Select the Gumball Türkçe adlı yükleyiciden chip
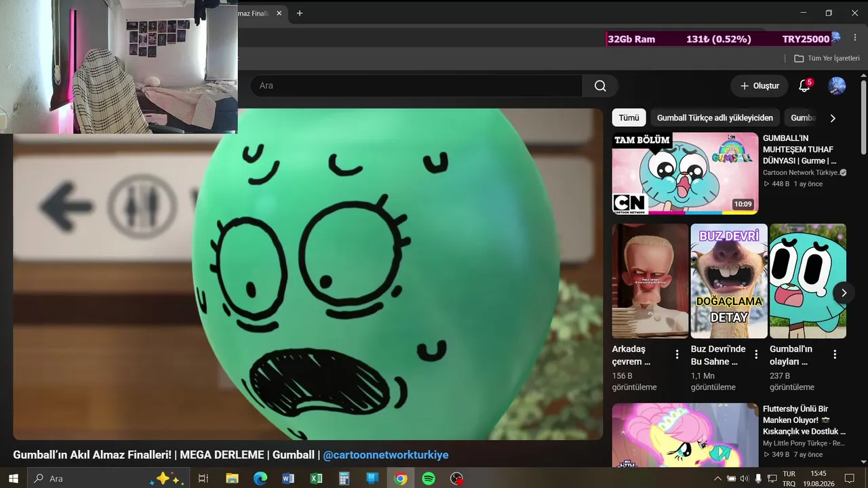The image size is (868, 488). 715,118
